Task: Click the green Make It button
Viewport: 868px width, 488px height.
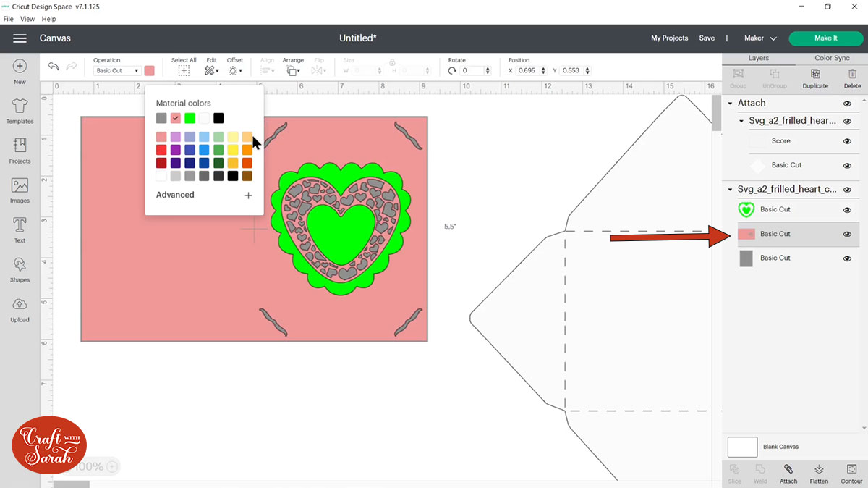Action: [x=825, y=38]
